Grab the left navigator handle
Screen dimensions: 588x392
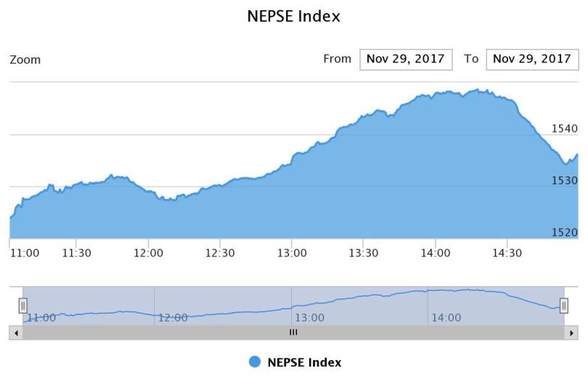(x=23, y=306)
